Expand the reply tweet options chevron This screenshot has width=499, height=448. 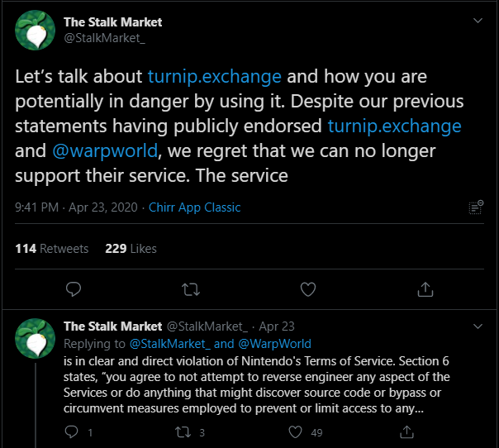click(478, 326)
